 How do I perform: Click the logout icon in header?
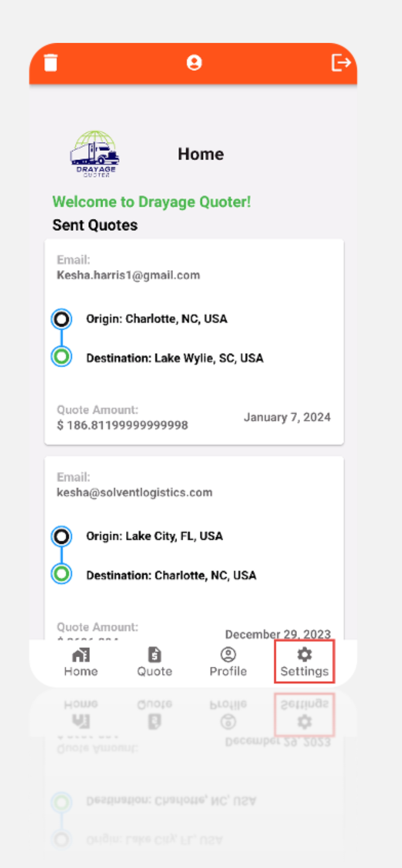coord(341,63)
